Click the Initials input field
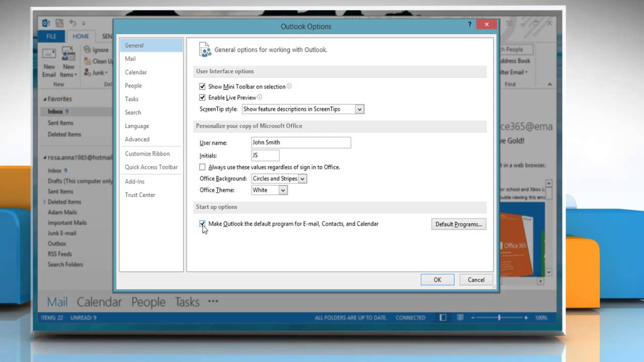 (265, 156)
